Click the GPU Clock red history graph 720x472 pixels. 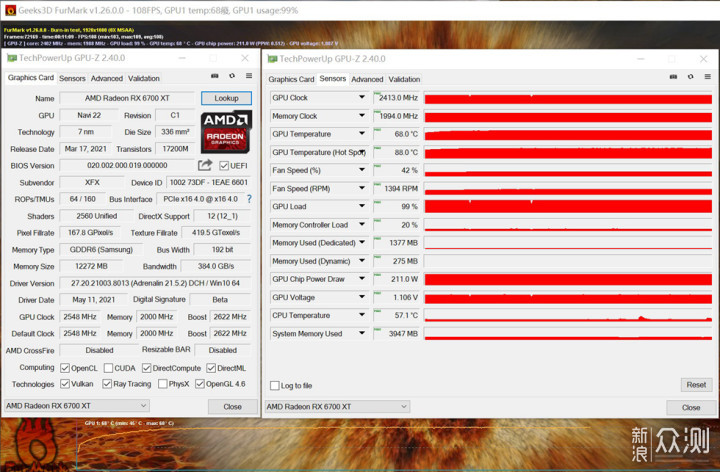pos(568,98)
